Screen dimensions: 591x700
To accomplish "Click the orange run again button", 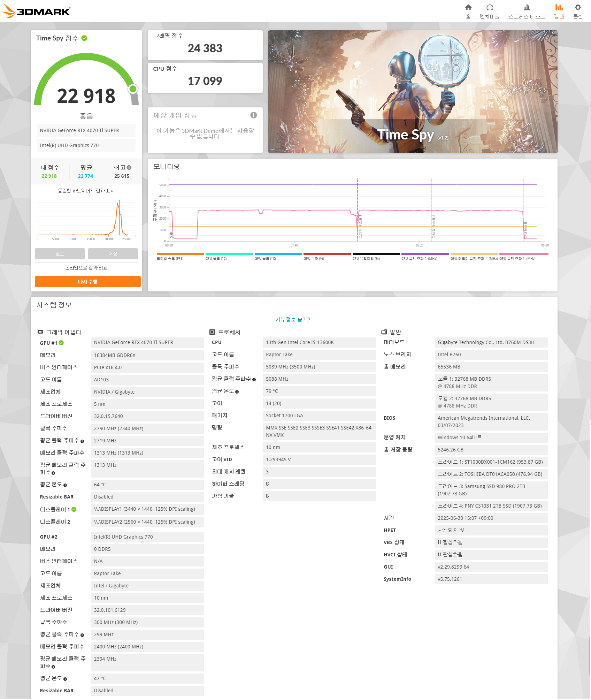I will (87, 282).
